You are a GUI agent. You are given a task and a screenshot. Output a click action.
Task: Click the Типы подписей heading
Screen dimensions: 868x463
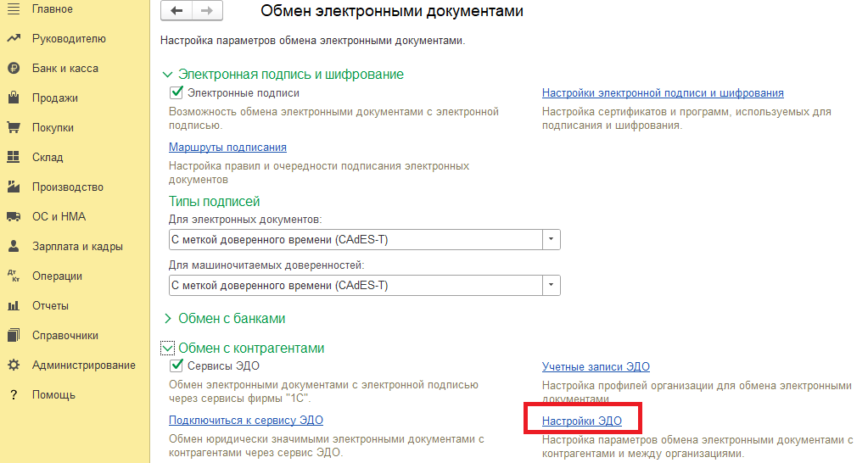pyautogui.click(x=214, y=201)
